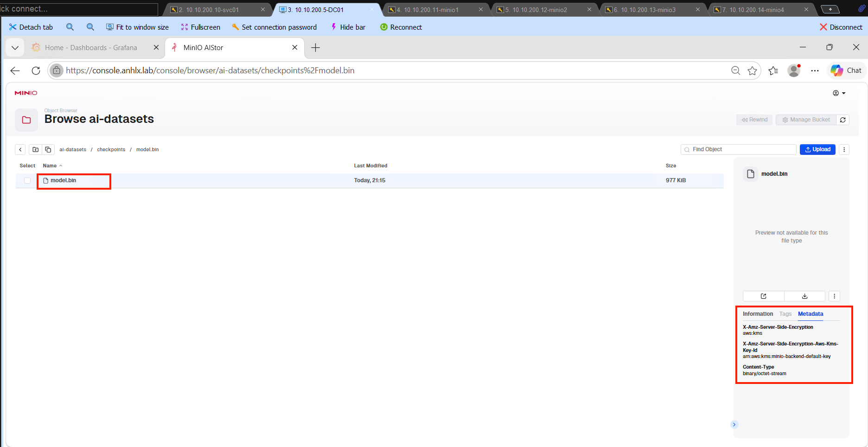The image size is (868, 447).
Task: Tick the checkbox for model.bin row
Action: pos(27,181)
